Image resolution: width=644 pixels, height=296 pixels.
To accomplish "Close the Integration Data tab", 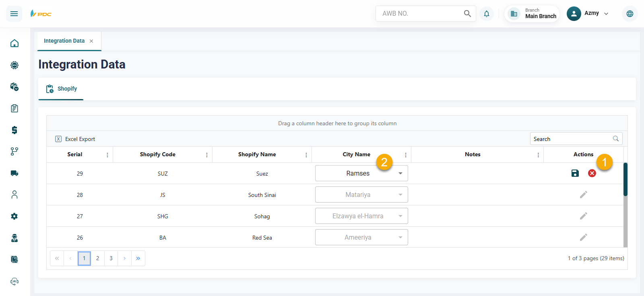I will pos(91,41).
